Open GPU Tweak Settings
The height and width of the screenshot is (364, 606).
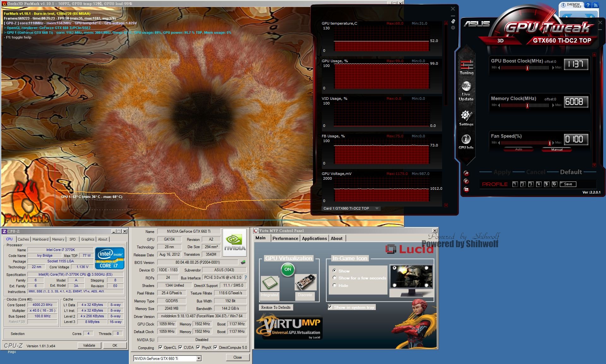click(466, 118)
